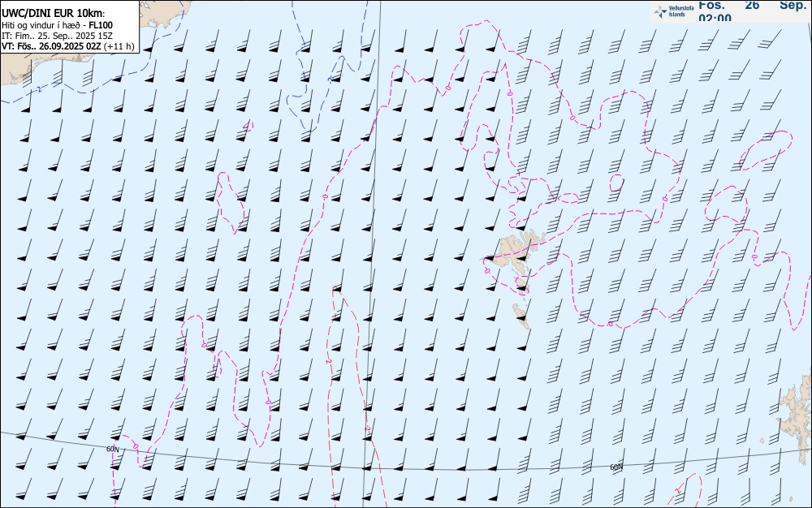Click the 'Fös.' weekday text beside the logo
This screenshot has width=812, height=508.
pyautogui.click(x=711, y=5)
